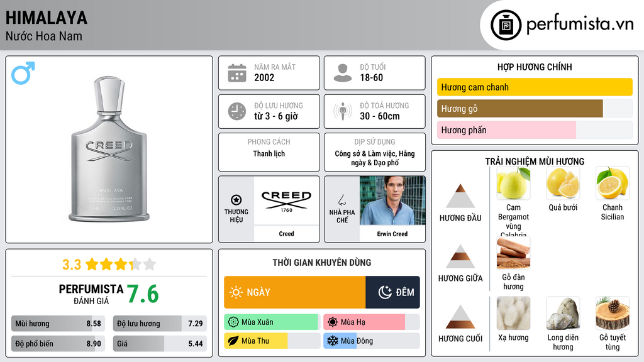Click the pink Hương phấn accord bar
644x362 pixels.
pyautogui.click(x=506, y=130)
